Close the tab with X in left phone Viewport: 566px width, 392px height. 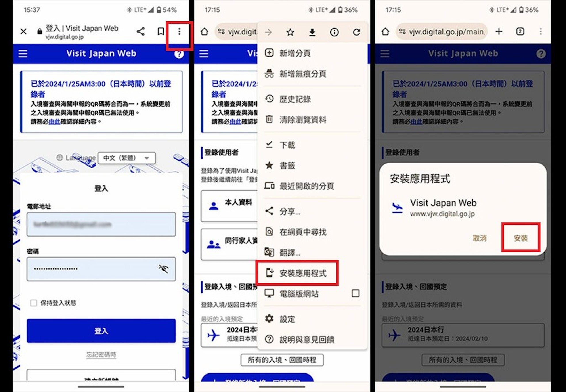point(24,31)
